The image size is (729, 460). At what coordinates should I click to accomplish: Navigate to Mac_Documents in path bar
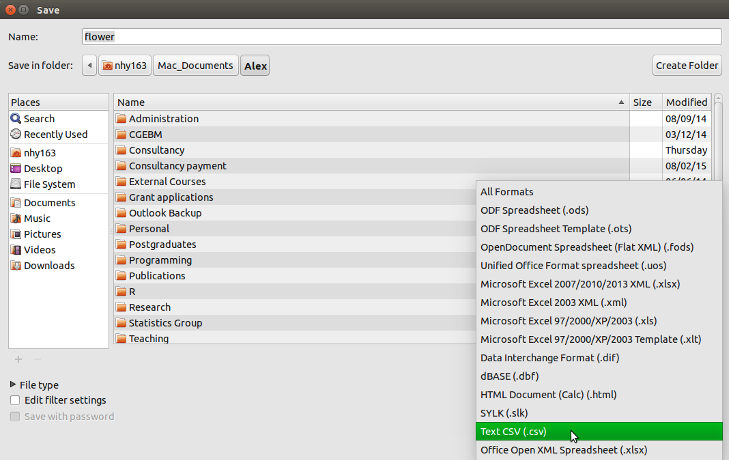[x=196, y=66]
